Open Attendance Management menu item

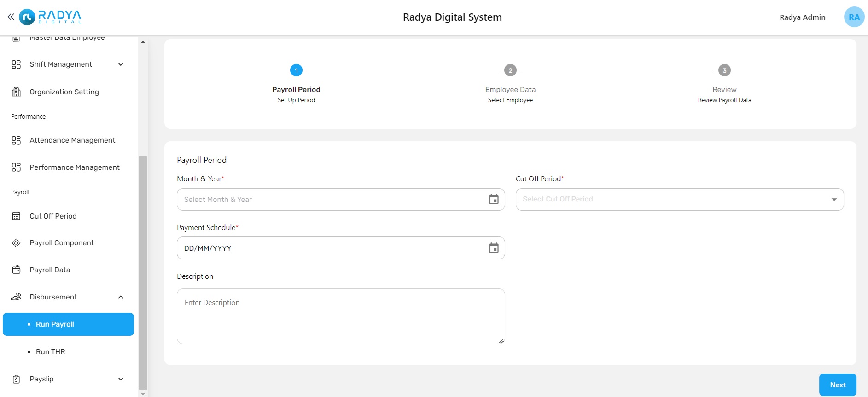click(x=68, y=140)
